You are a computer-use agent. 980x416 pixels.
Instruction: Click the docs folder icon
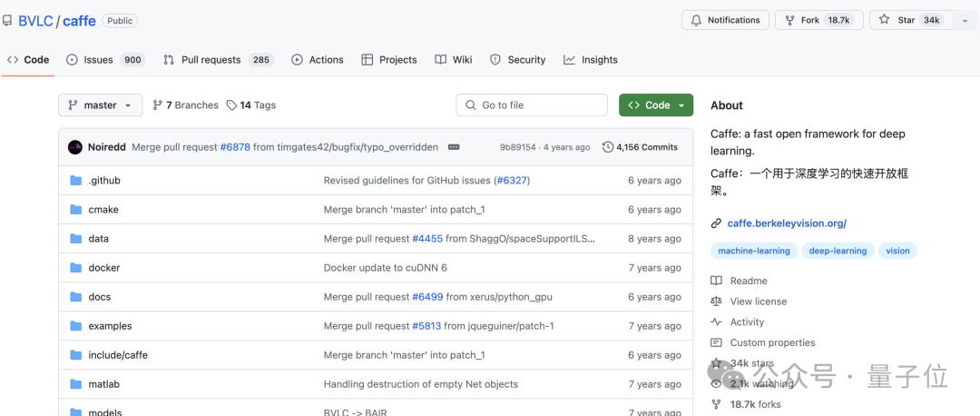(76, 296)
